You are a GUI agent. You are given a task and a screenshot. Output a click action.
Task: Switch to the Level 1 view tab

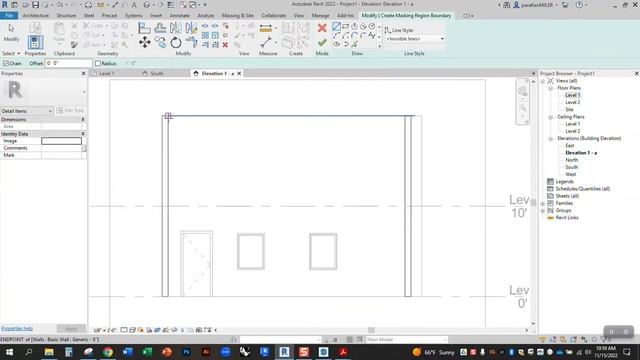click(107, 73)
